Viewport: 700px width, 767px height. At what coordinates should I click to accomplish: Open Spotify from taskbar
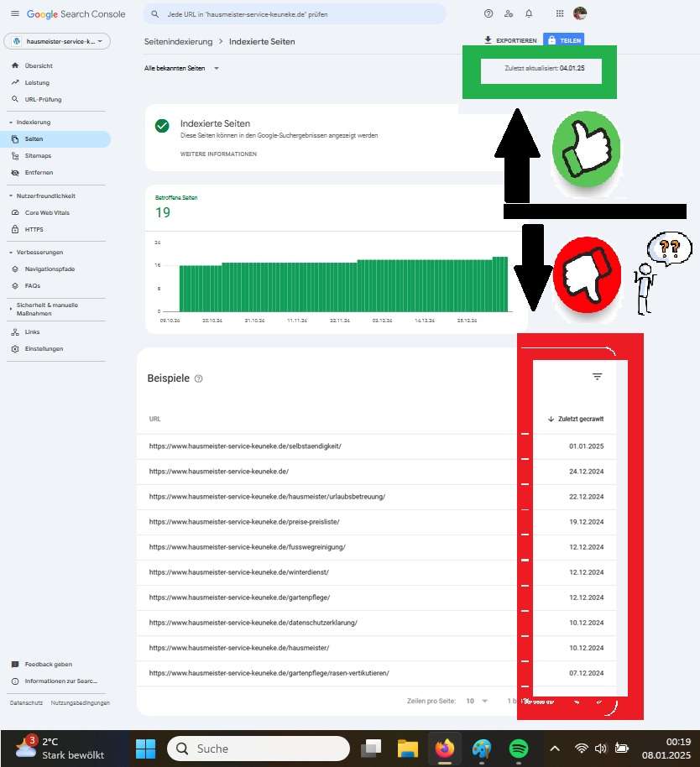coord(519,749)
